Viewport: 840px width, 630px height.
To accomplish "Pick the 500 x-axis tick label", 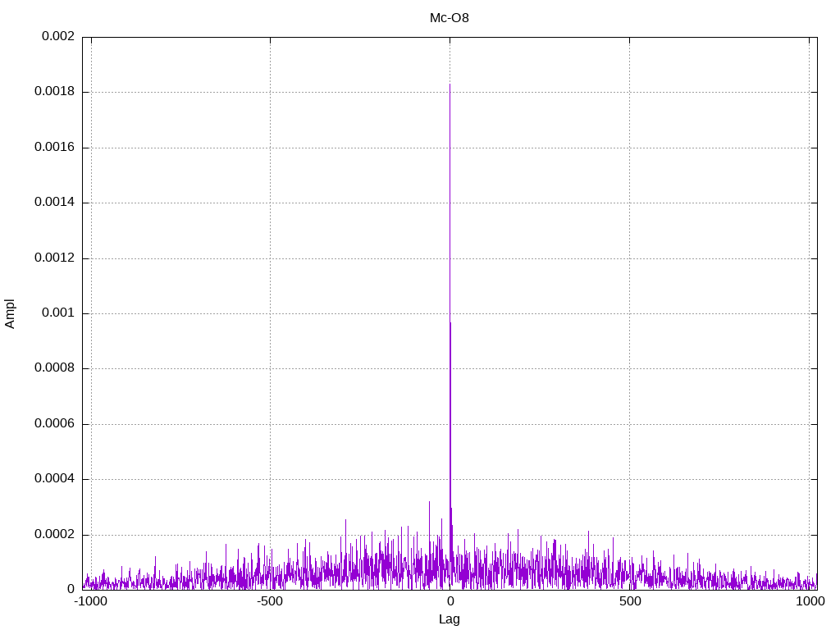I will 629,601.
